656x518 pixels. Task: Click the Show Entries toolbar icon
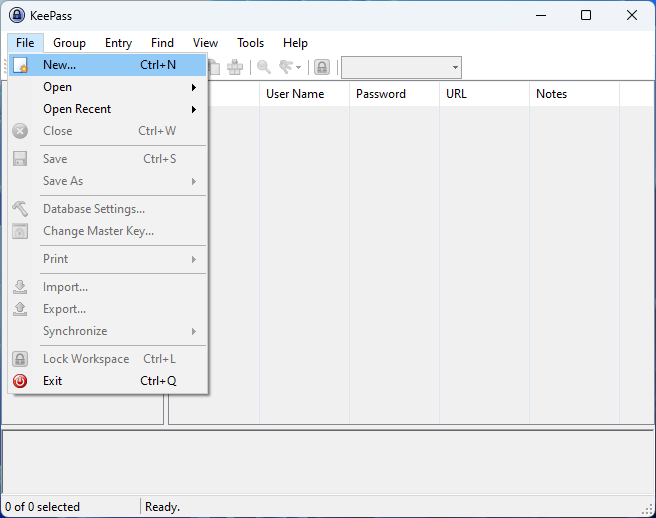287,67
